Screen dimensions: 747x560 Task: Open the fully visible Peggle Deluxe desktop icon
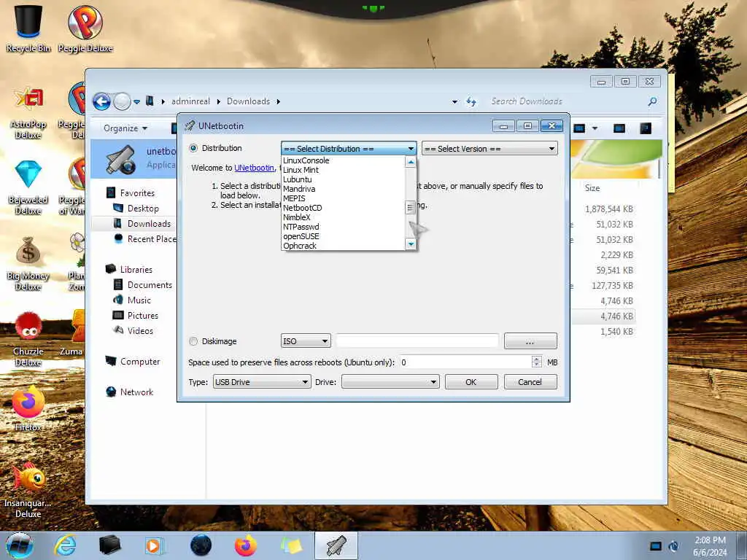(x=85, y=28)
